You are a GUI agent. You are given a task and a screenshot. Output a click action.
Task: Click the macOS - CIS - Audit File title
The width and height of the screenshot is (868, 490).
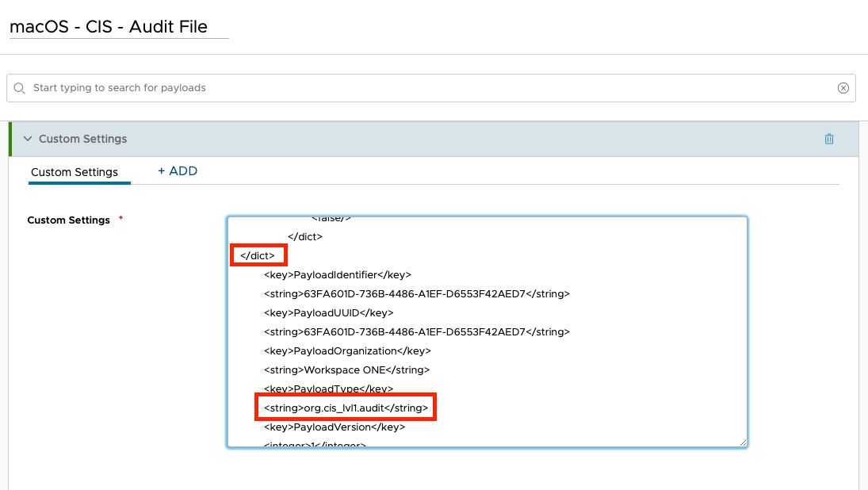click(x=108, y=26)
